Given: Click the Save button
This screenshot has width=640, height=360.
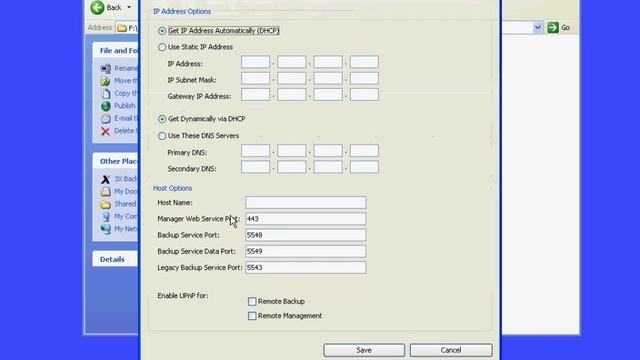Looking at the screenshot, I should pos(364,350).
